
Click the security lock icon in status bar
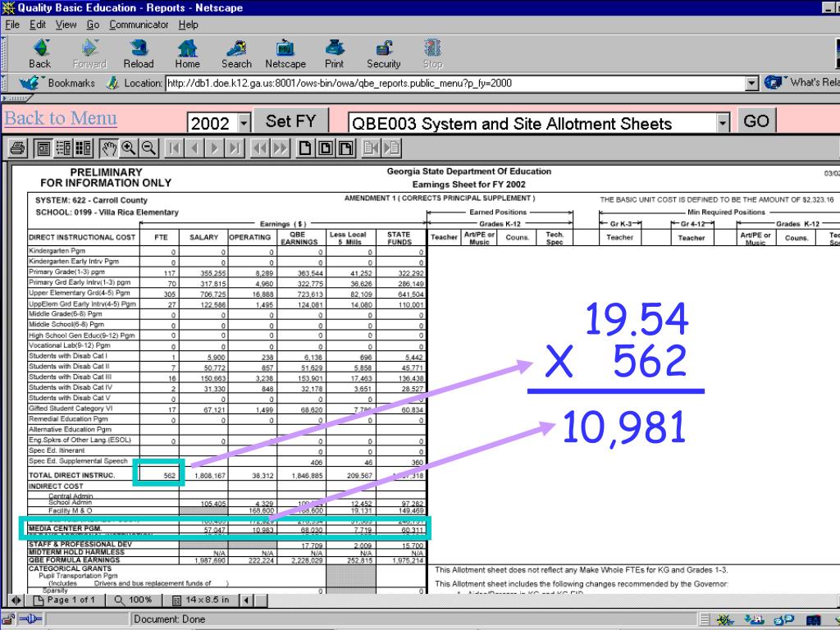click(x=8, y=619)
